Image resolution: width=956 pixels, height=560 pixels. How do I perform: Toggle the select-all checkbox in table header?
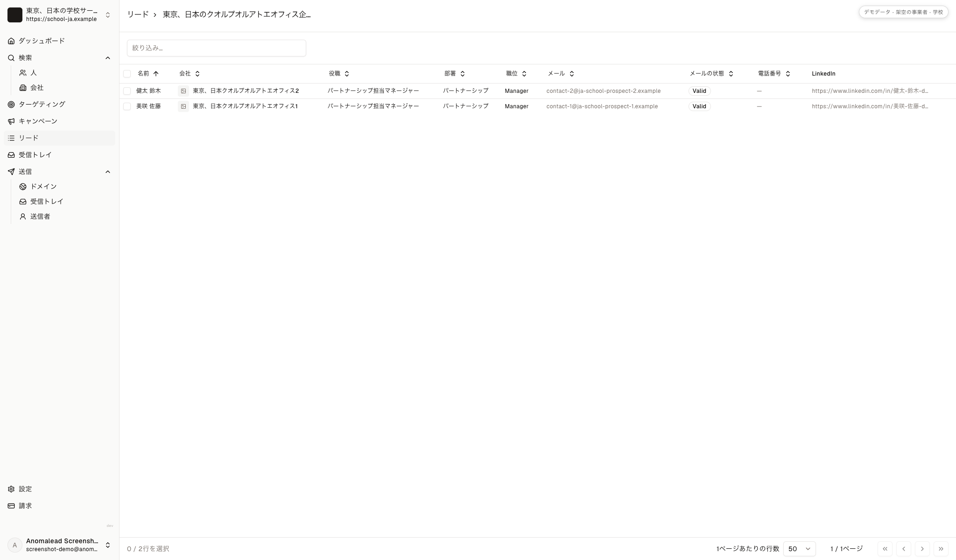click(x=127, y=74)
